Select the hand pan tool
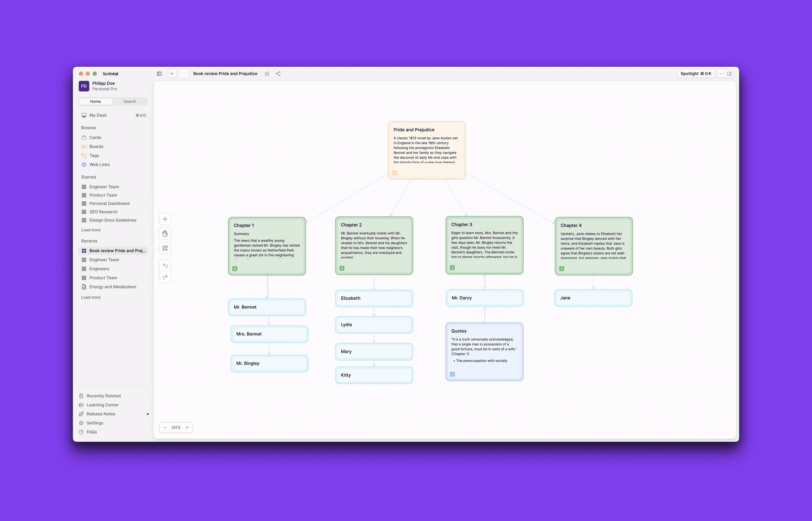 pyautogui.click(x=165, y=233)
